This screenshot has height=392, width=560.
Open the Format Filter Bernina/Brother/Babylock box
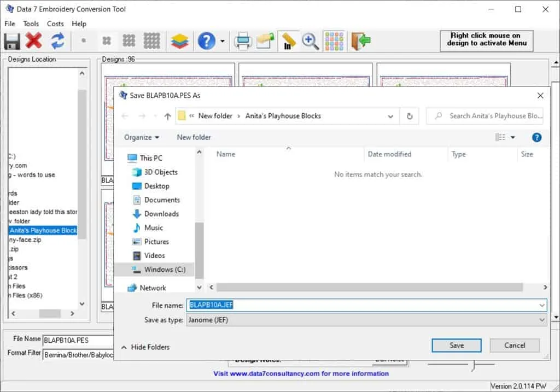(x=78, y=355)
